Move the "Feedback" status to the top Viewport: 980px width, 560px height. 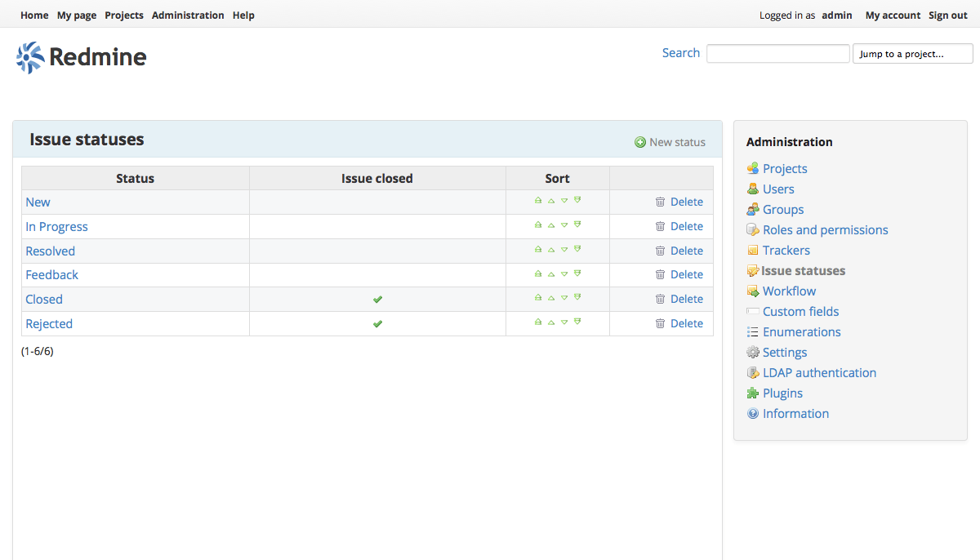[x=537, y=273]
